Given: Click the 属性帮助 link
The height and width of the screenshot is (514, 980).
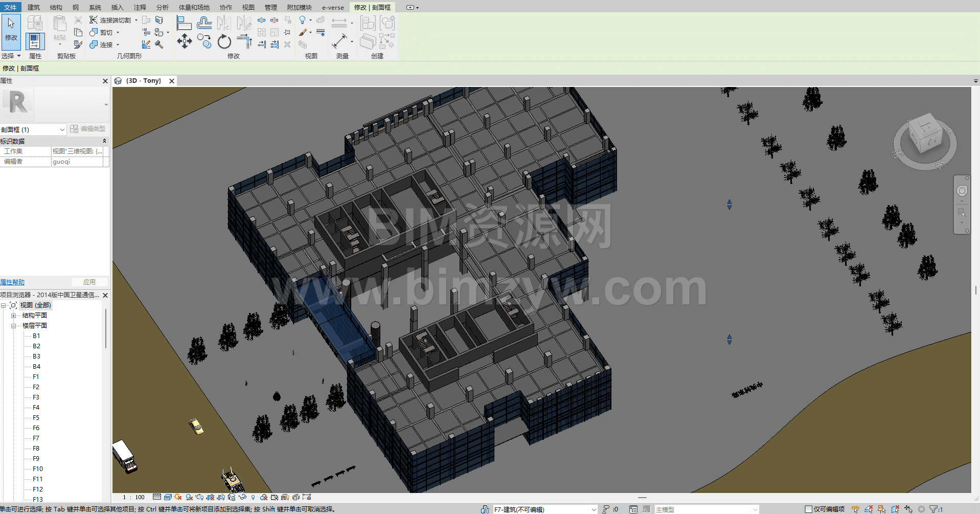Looking at the screenshot, I should pyautogui.click(x=12, y=282).
